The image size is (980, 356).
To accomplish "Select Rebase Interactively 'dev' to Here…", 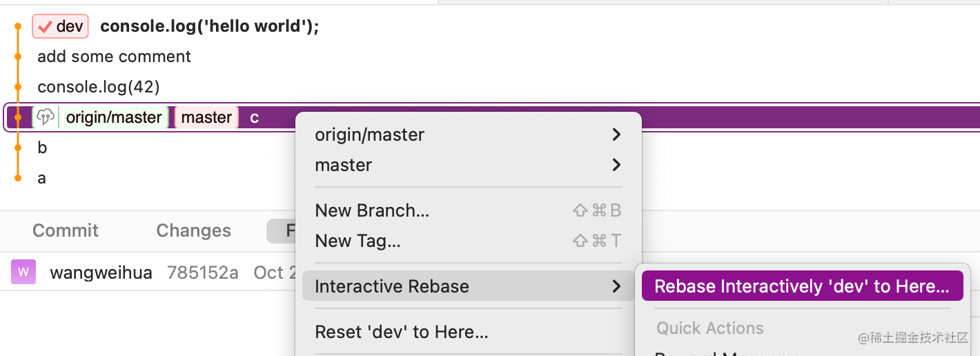I will point(801,286).
